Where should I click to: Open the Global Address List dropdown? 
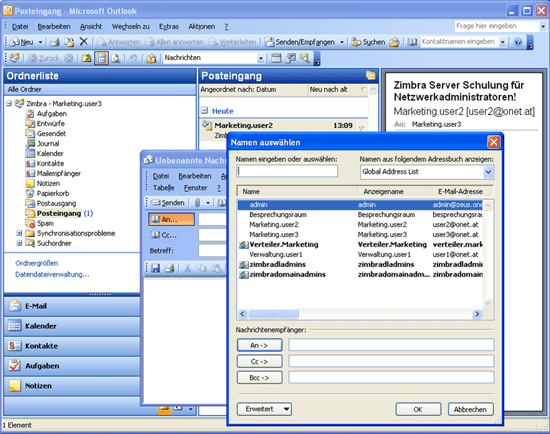[488, 172]
